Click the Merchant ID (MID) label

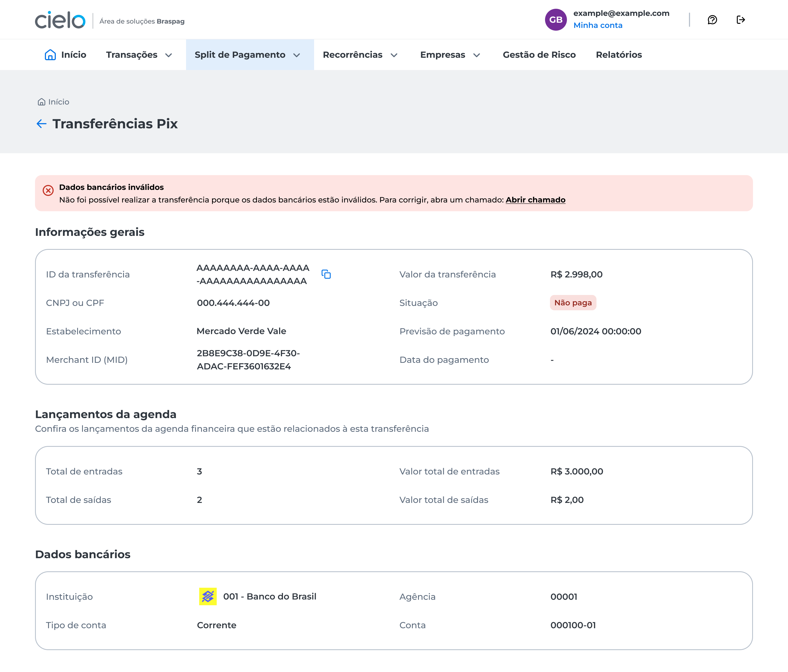pos(87,360)
